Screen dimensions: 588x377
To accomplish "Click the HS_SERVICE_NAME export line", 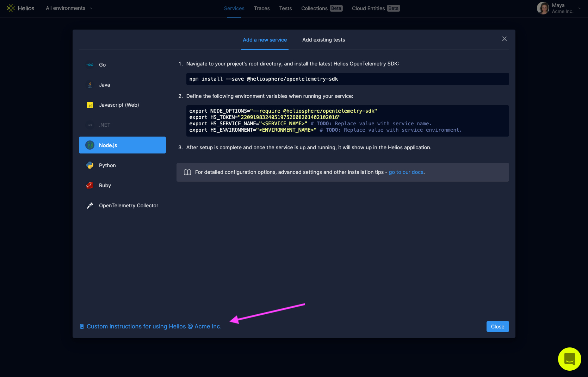I will click(310, 124).
